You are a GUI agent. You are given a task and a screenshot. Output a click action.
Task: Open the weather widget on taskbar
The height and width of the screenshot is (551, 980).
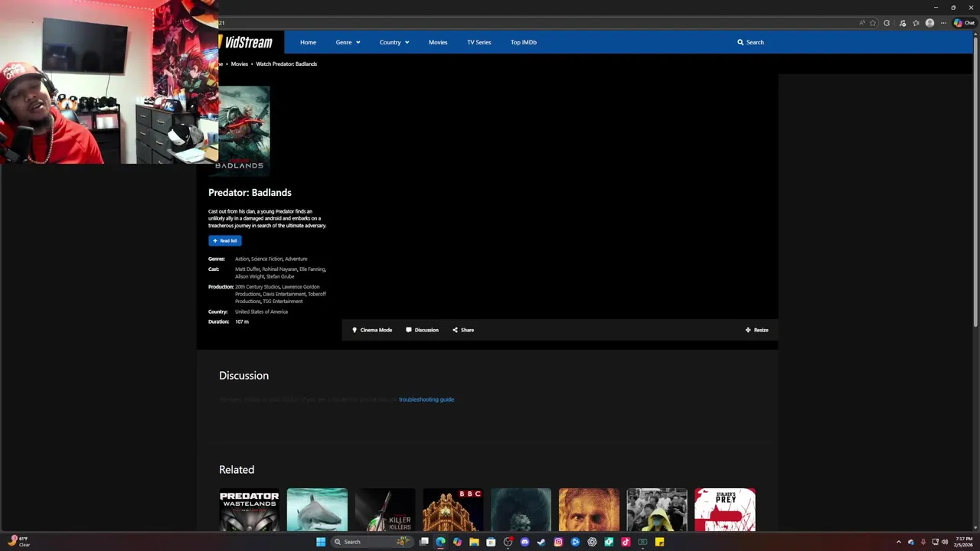point(19,542)
